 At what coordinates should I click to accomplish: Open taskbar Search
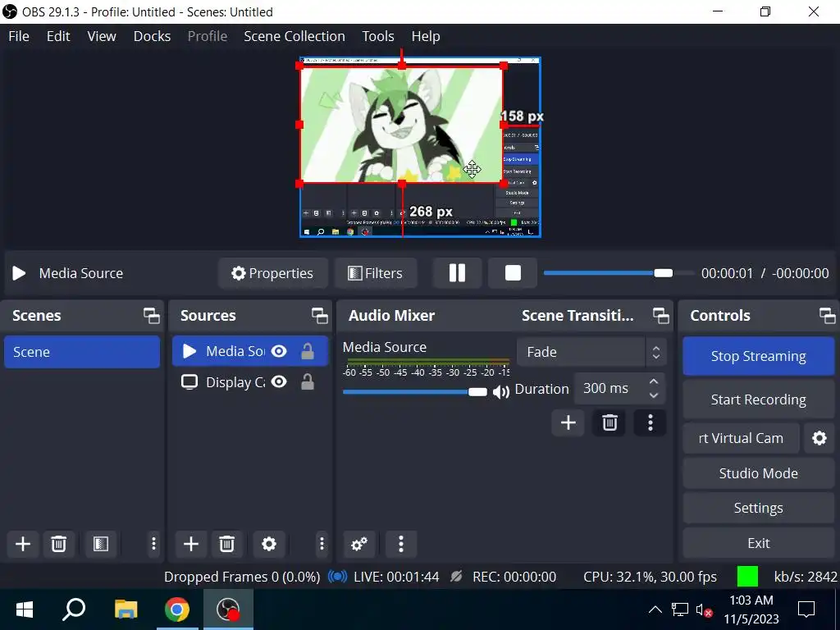point(74,609)
